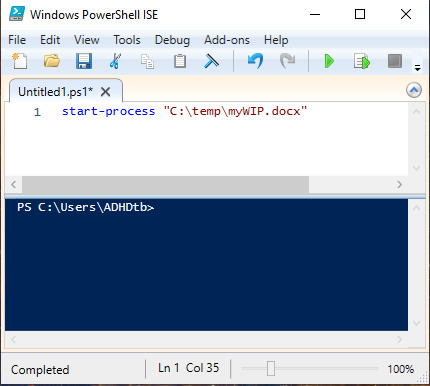
Task: Click line number 1 in the gutter
Action: coord(37,112)
